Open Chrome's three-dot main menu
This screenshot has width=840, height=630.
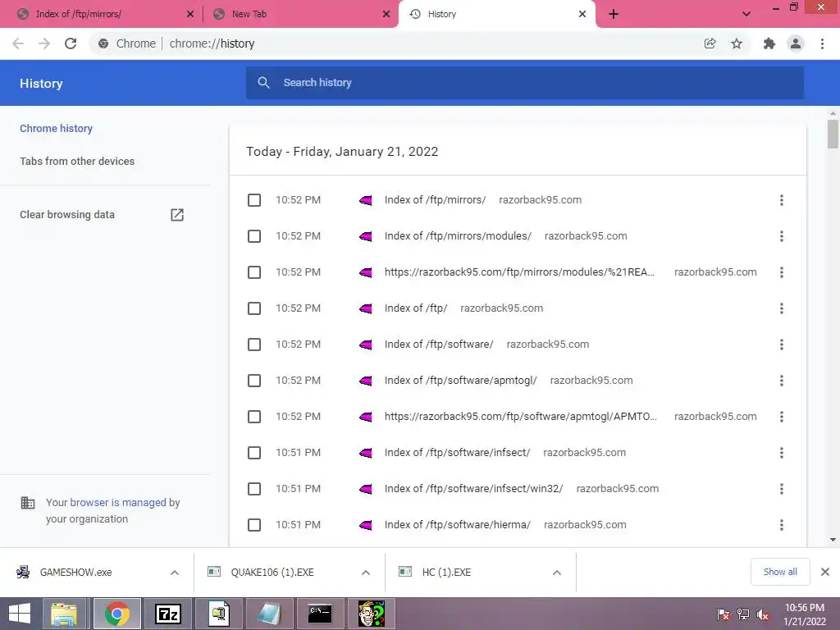click(x=822, y=43)
